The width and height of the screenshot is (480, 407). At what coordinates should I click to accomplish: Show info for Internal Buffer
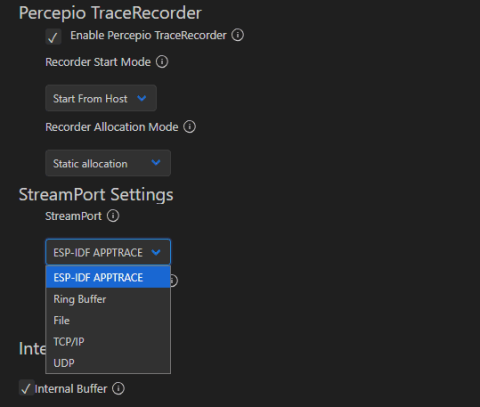118,388
